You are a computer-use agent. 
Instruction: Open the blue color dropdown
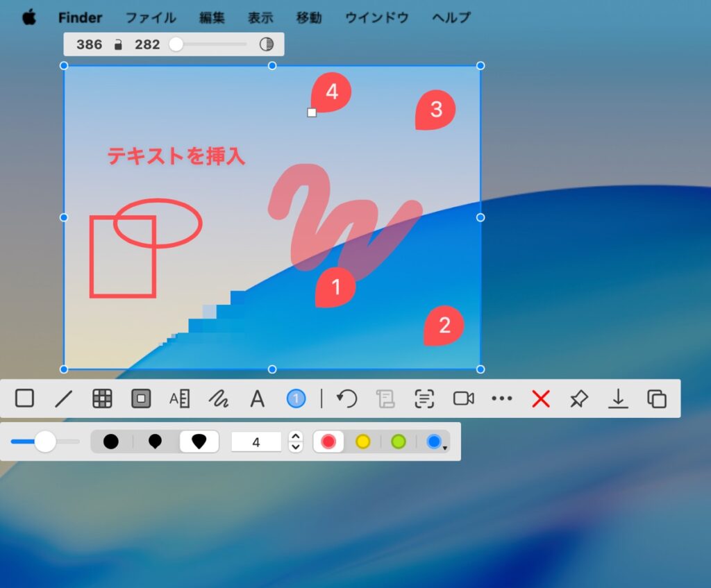[435, 442]
